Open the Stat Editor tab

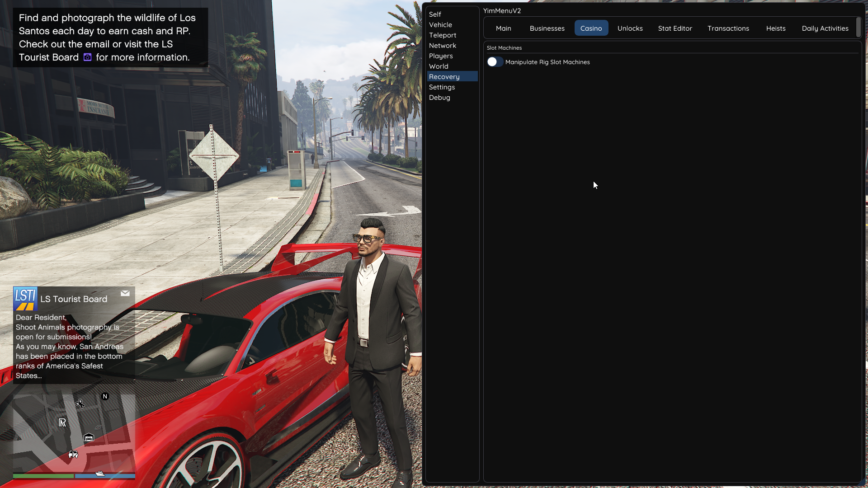[675, 28]
